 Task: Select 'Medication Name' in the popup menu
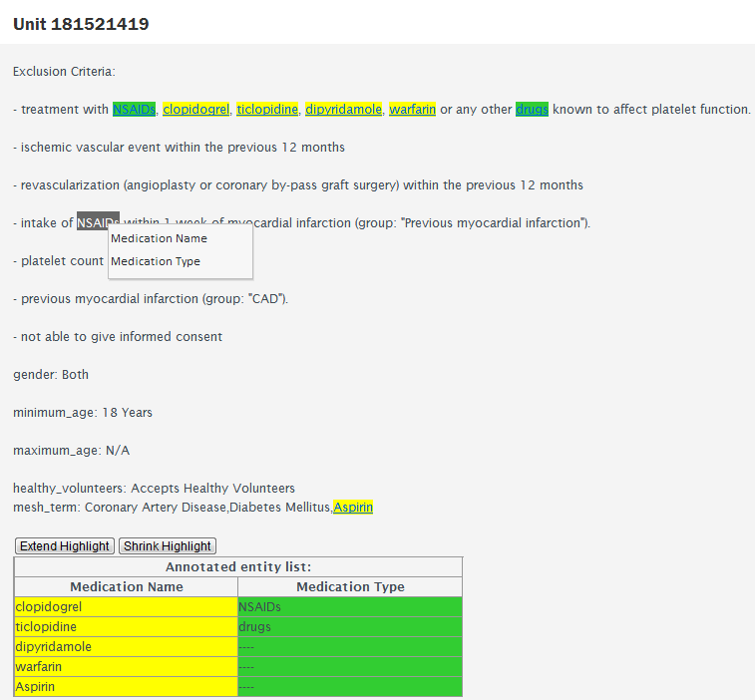tap(160, 239)
